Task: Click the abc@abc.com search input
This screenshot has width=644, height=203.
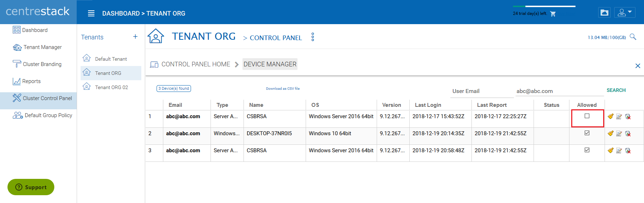Action: click(560, 91)
